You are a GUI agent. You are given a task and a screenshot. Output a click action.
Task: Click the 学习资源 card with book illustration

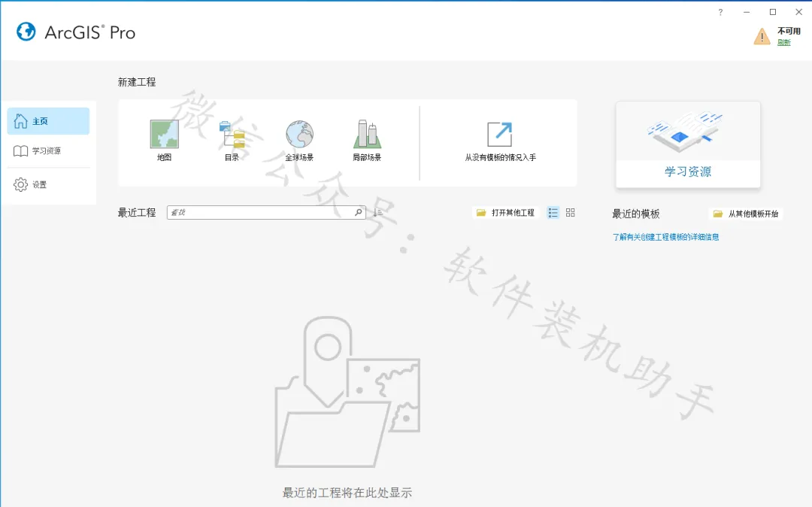click(x=688, y=144)
